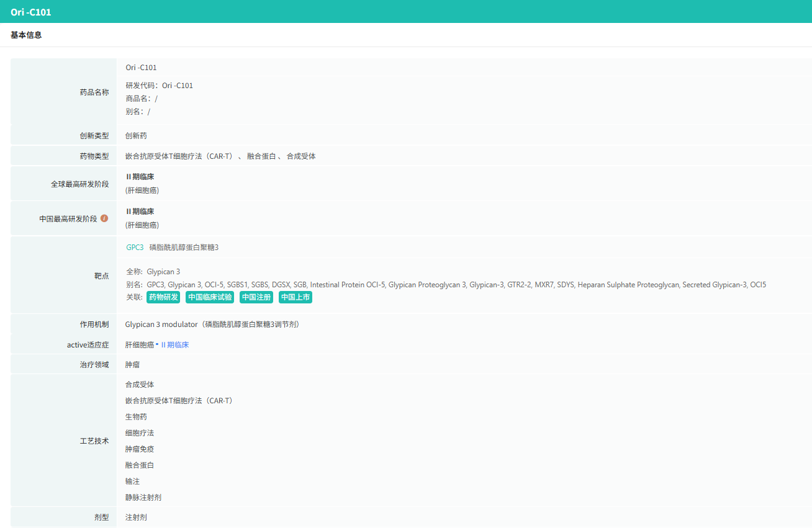The image size is (812, 528).
Task: Select the 全球最高研发阶段 row label
Action: [80, 184]
